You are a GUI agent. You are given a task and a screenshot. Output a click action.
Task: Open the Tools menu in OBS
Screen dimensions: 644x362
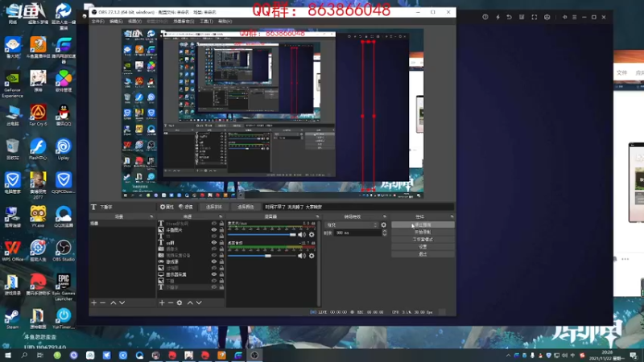click(x=206, y=22)
